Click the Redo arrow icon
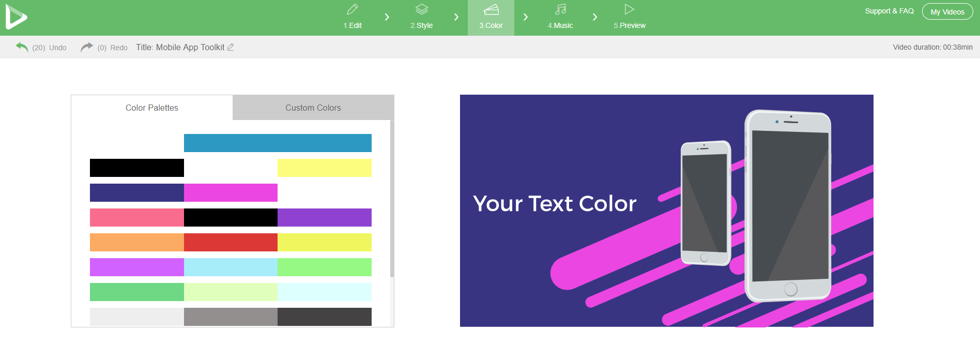The image size is (980, 344). coord(87,47)
